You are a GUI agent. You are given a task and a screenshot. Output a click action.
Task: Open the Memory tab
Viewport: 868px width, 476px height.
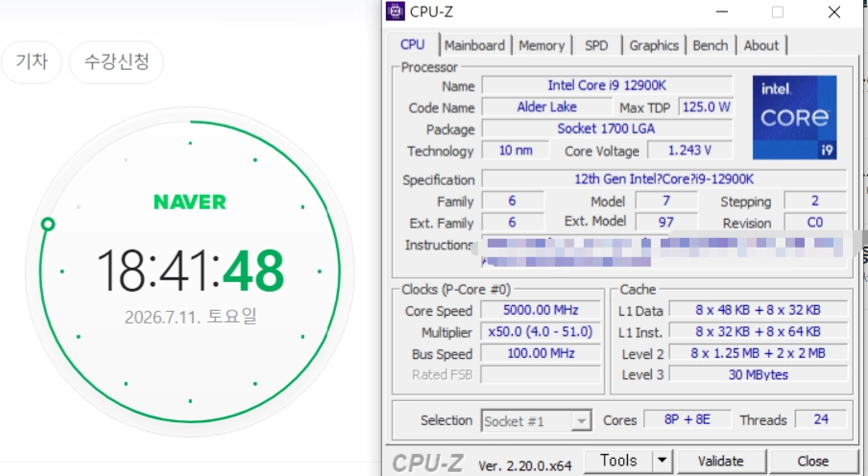542,45
